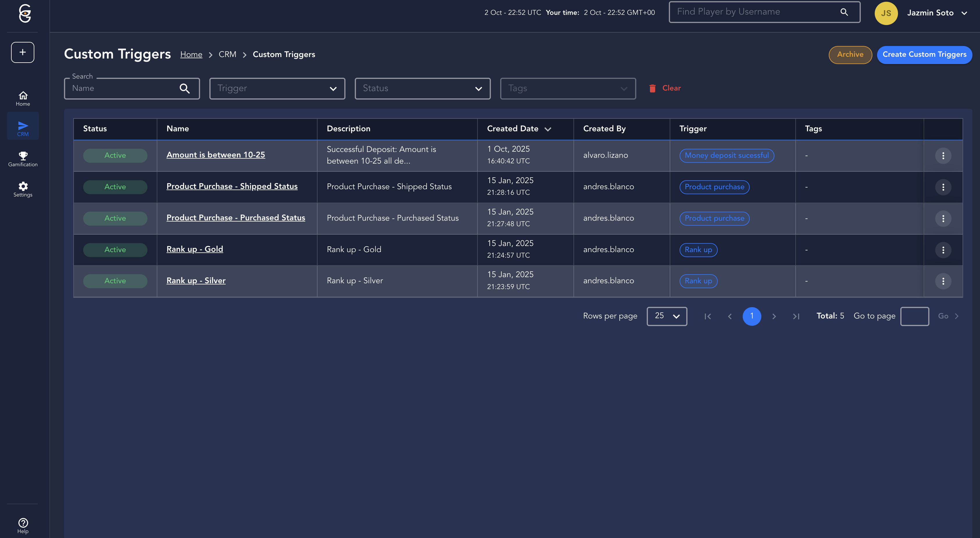Screen dimensions: 980x538
Task: Click the plus quick-add icon in sidebar
Action: click(22, 52)
